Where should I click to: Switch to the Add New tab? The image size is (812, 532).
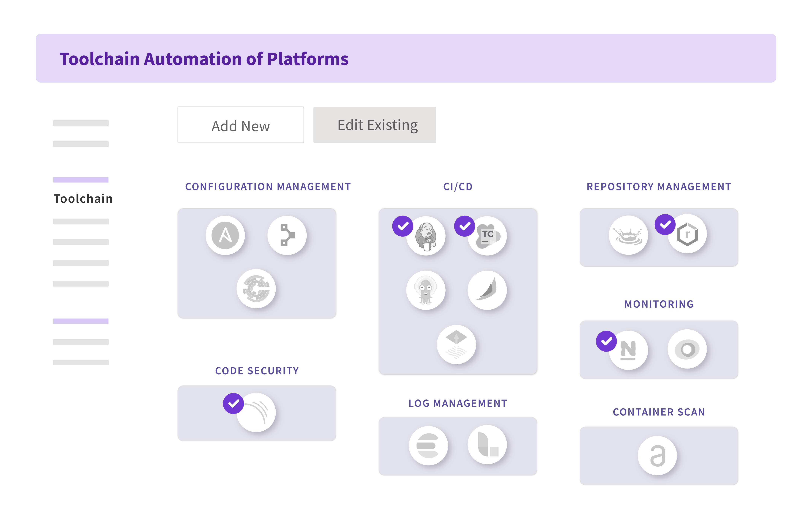pos(241,125)
